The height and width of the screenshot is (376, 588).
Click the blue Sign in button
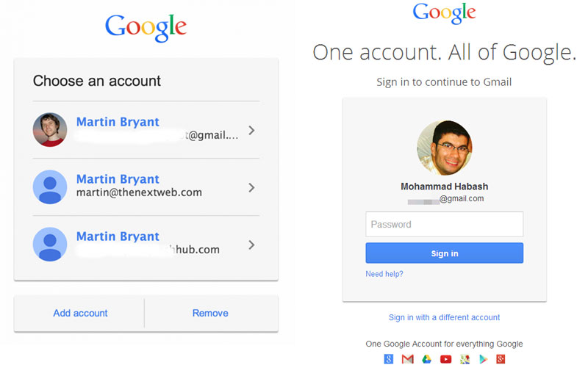click(445, 253)
